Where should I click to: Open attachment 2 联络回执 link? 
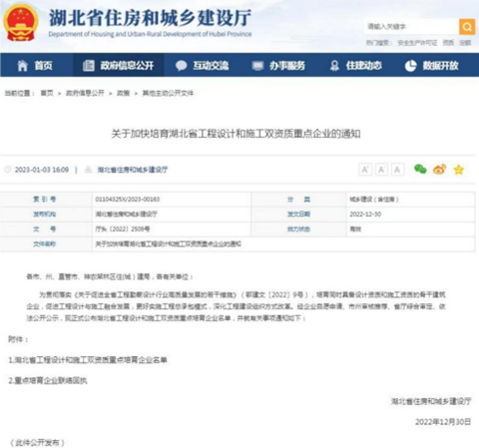point(48,380)
